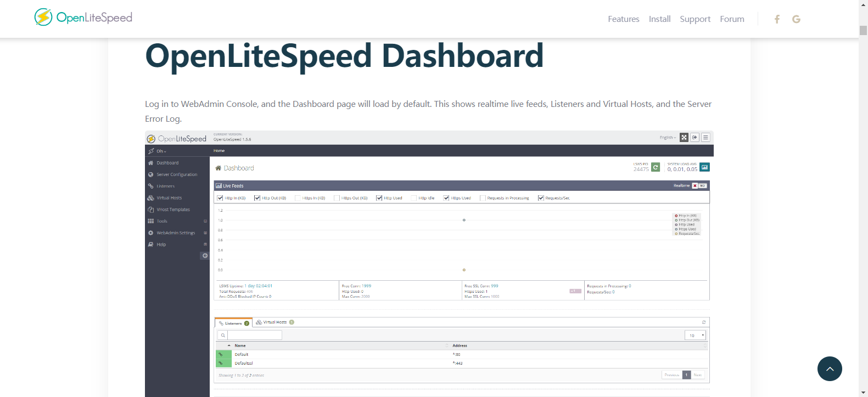Image resolution: width=868 pixels, height=397 pixels.
Task: Uncheck the Https Used checkbox
Action: pos(446,198)
